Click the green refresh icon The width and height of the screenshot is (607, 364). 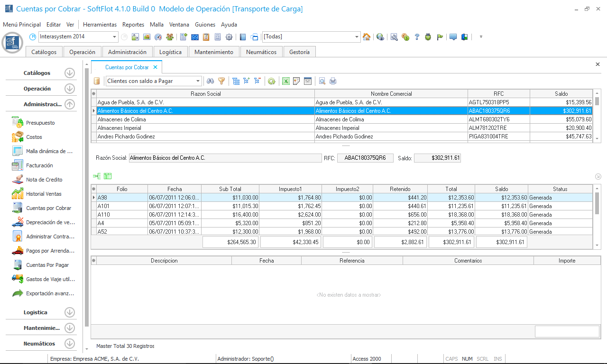coord(271,81)
